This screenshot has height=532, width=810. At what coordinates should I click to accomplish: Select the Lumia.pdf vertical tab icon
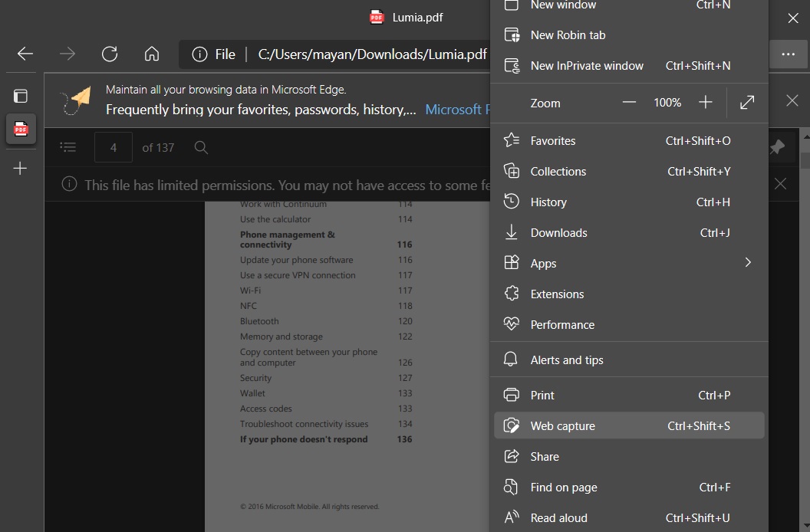coord(21,130)
